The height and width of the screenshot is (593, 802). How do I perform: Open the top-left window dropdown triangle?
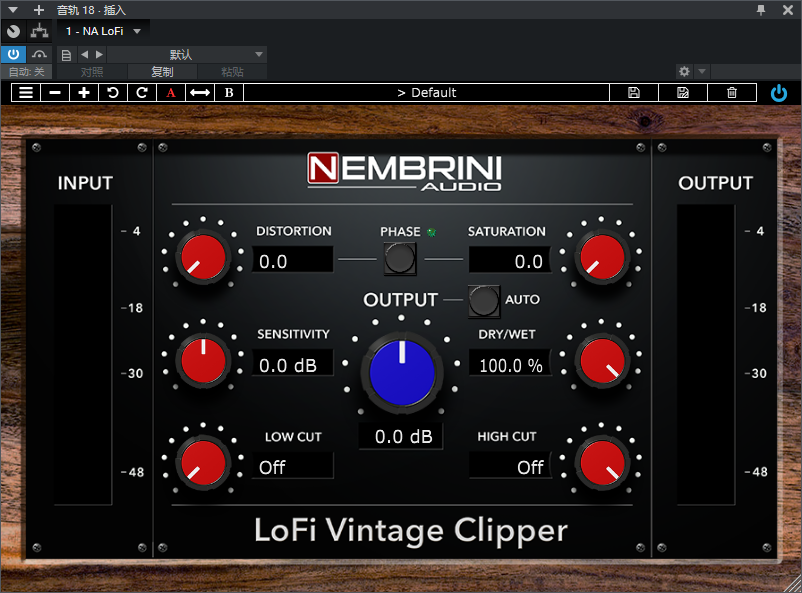coord(13,10)
